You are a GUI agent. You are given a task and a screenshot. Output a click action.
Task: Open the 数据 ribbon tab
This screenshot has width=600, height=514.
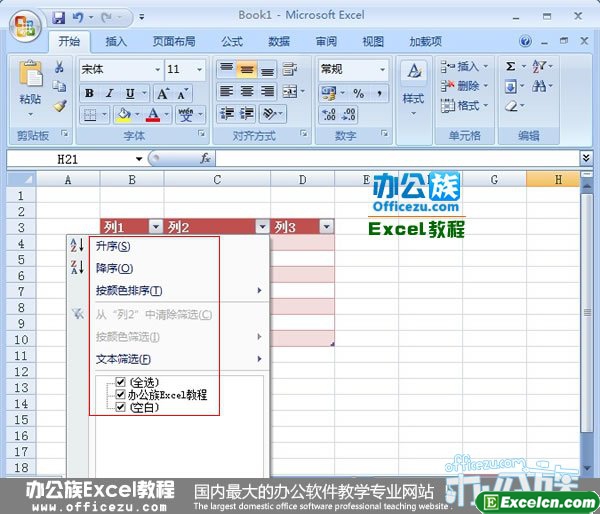tap(279, 41)
